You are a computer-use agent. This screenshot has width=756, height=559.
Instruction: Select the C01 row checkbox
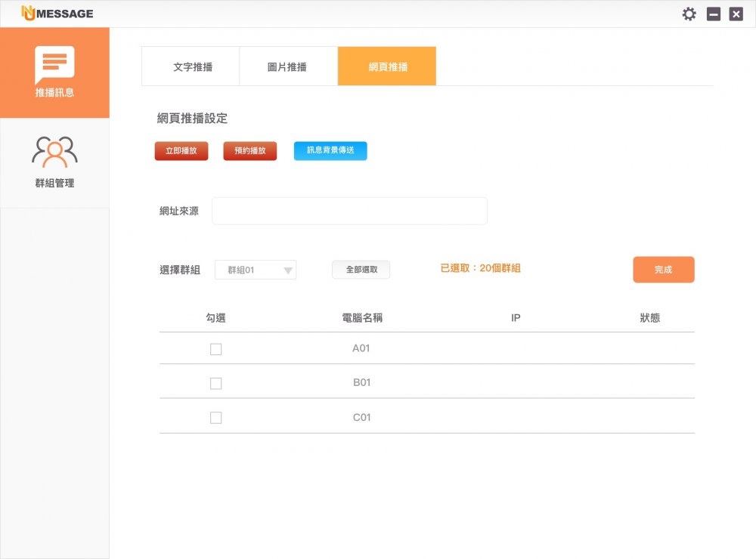tap(215, 418)
